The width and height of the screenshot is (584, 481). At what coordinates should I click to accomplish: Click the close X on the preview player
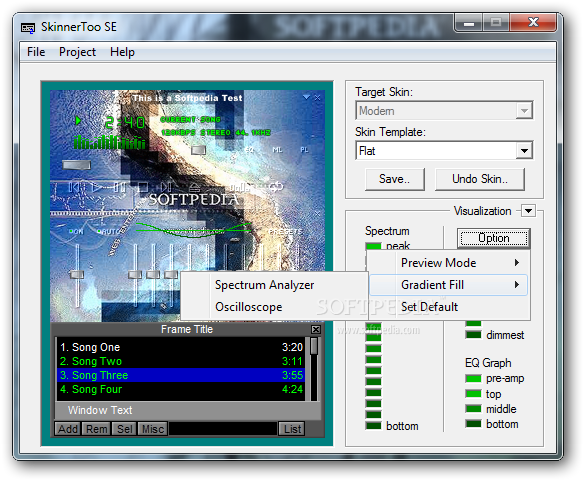click(x=317, y=98)
